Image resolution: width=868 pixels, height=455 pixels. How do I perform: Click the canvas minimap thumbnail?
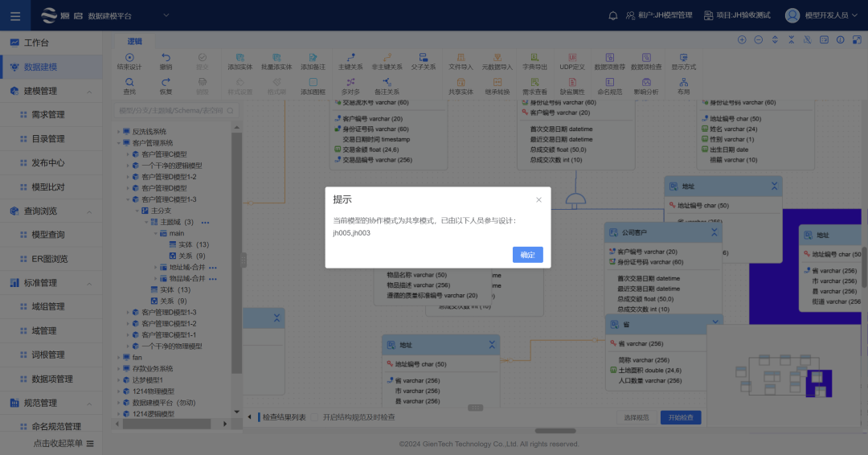[x=784, y=376]
